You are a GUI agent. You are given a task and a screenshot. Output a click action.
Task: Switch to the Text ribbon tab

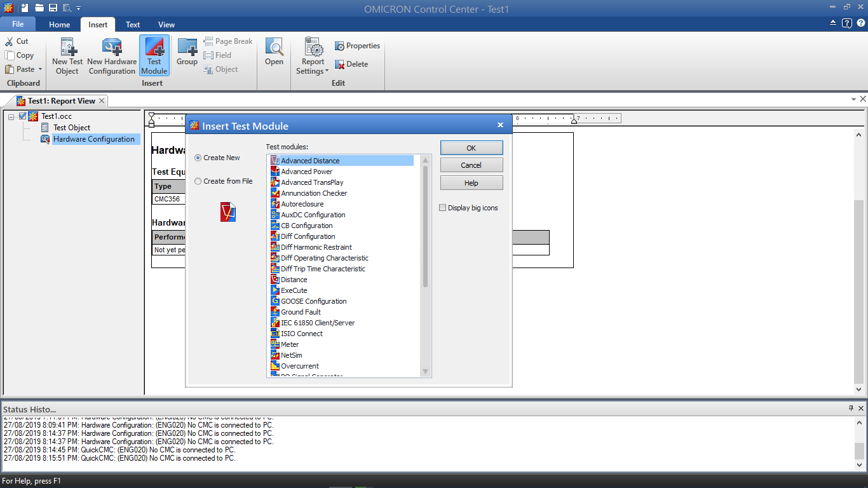133,25
